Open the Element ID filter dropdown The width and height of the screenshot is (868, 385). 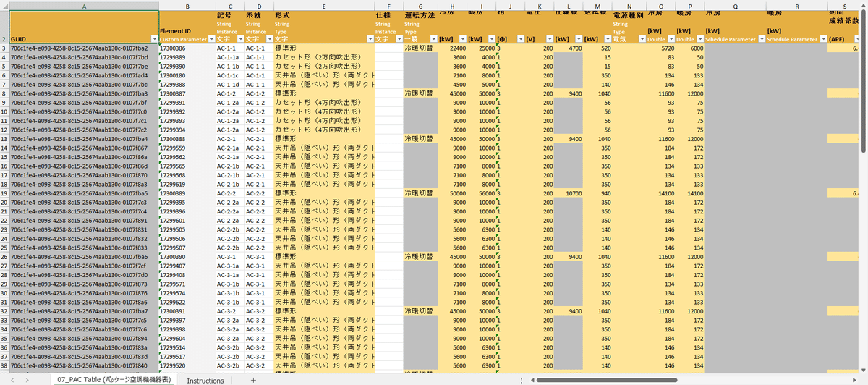[x=211, y=39]
